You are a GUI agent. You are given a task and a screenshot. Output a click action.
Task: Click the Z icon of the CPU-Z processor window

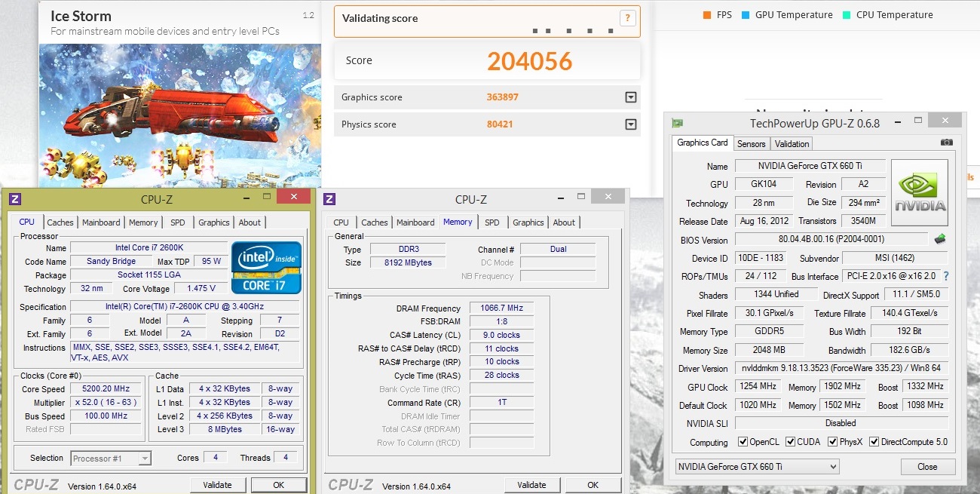click(14, 199)
